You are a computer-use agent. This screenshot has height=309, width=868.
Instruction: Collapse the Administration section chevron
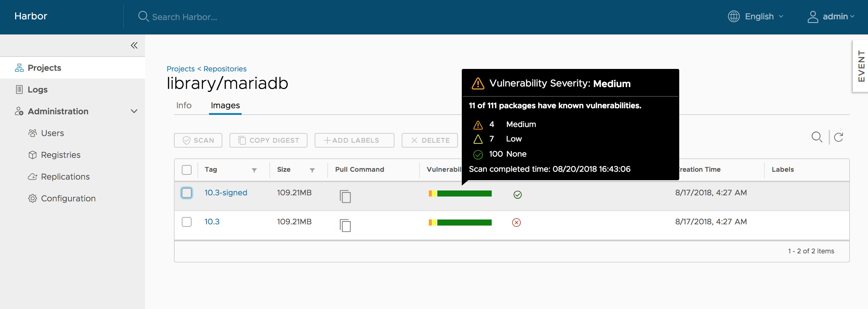point(134,111)
